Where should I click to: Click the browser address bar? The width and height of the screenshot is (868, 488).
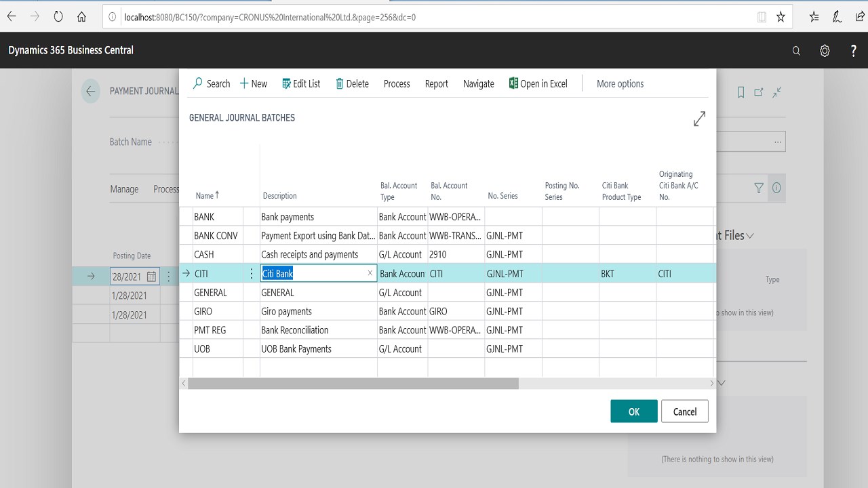tap(434, 17)
